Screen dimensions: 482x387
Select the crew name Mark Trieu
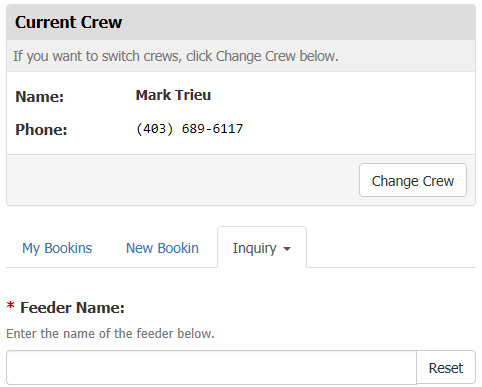[x=173, y=95]
